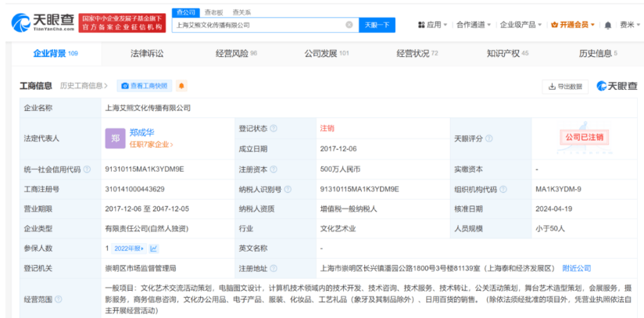Open 历史工商信息 section
644x318 pixels.
point(84,86)
